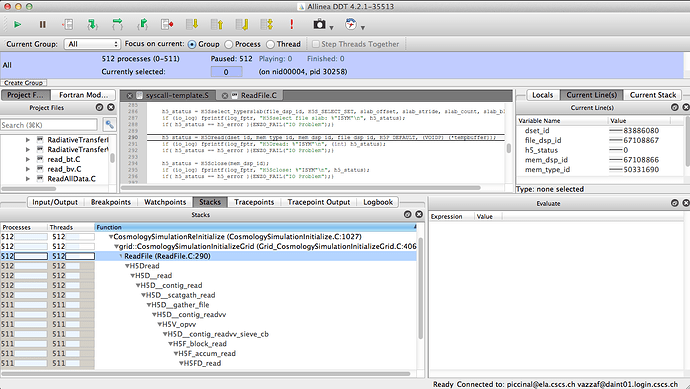
Task: Open the Breakpoints tab
Action: point(111,202)
